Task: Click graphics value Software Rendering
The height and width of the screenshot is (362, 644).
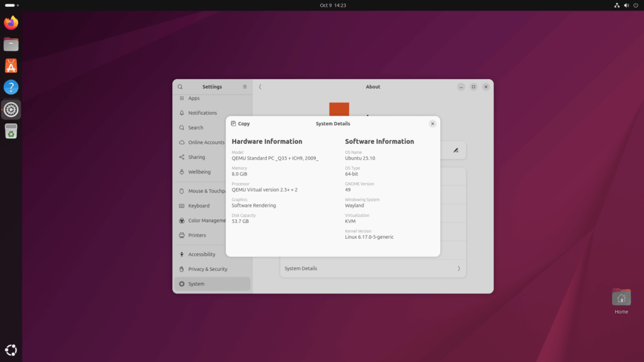Action: point(253,206)
